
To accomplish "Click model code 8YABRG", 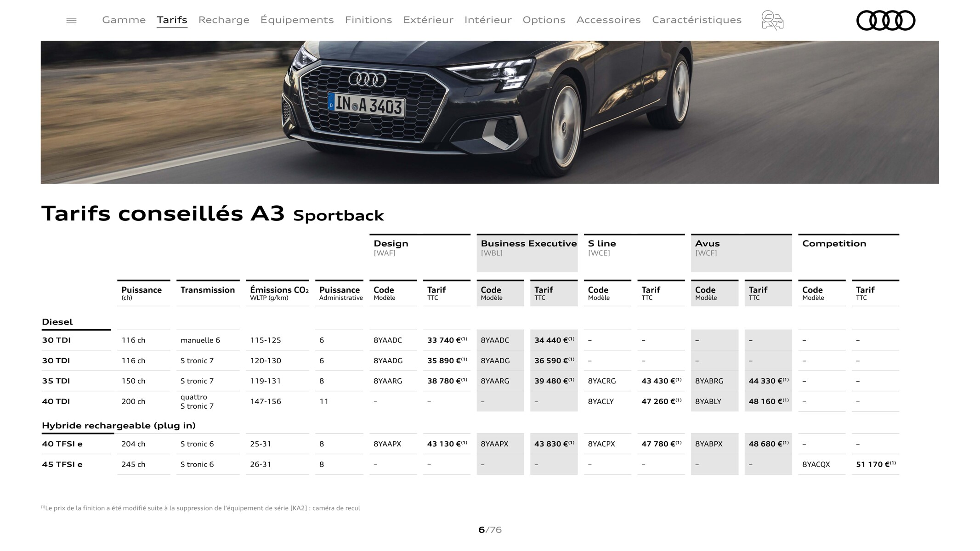I will click(709, 381).
